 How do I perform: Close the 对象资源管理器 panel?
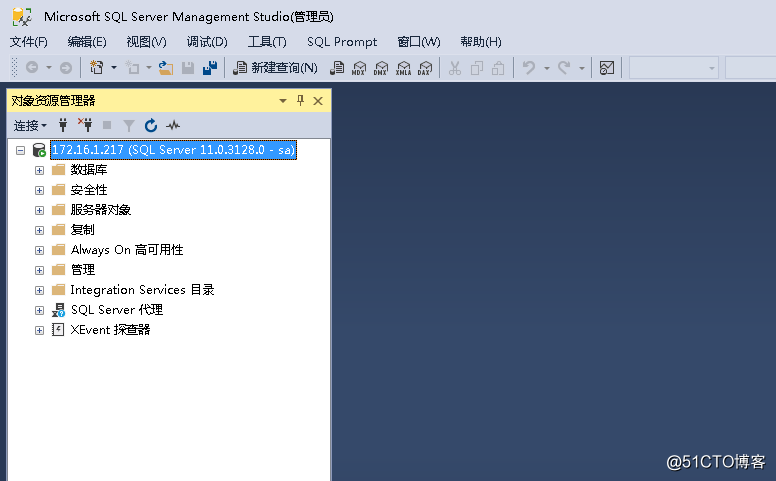coord(318,101)
